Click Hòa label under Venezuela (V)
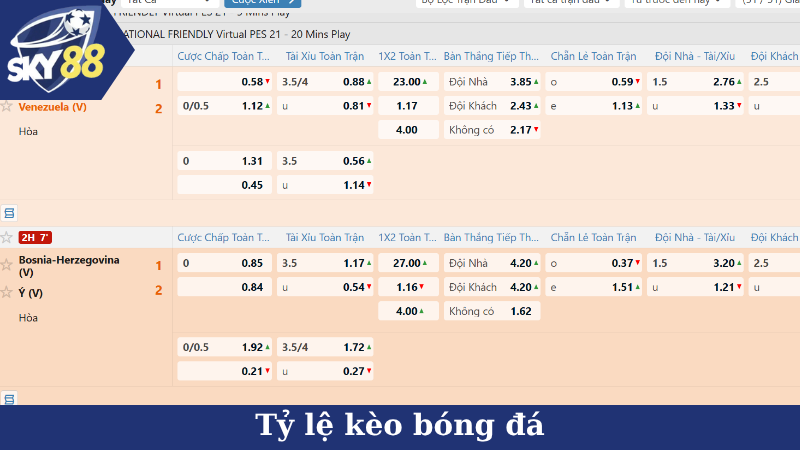 click(x=28, y=131)
